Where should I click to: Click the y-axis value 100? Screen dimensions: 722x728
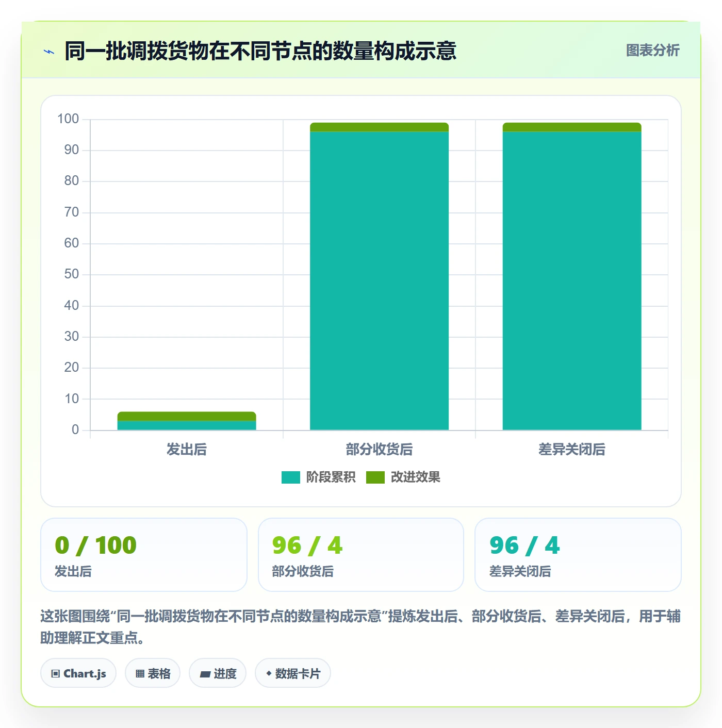68,119
